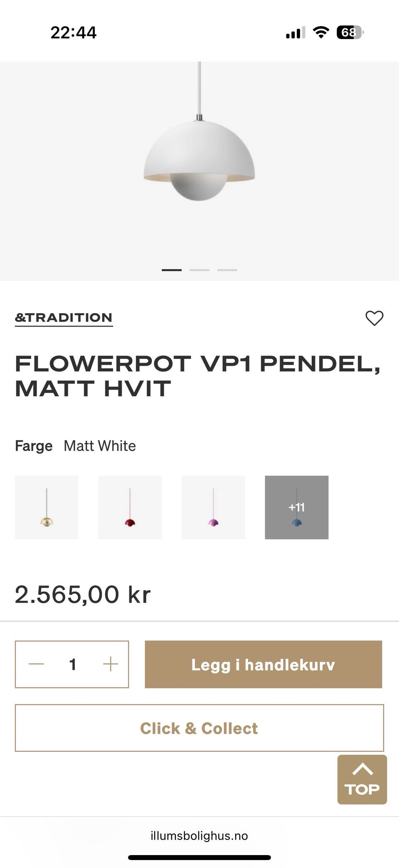The width and height of the screenshot is (399, 868).
Task: Select the brass color variant thumbnail
Action: tap(47, 507)
